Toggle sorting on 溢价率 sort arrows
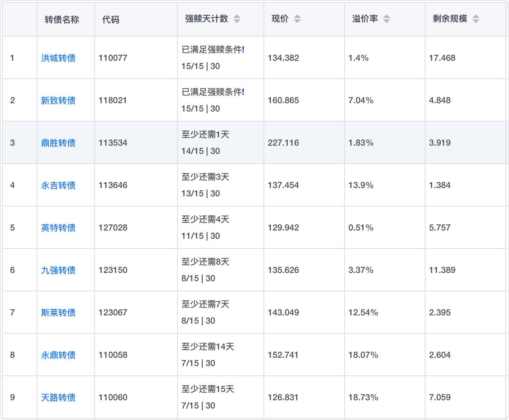This screenshot has width=509, height=420. (386, 19)
